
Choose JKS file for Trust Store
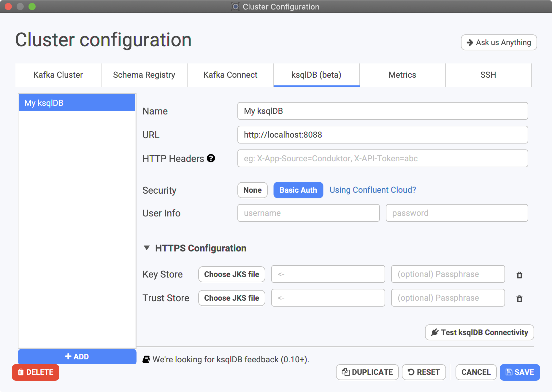[x=232, y=298]
